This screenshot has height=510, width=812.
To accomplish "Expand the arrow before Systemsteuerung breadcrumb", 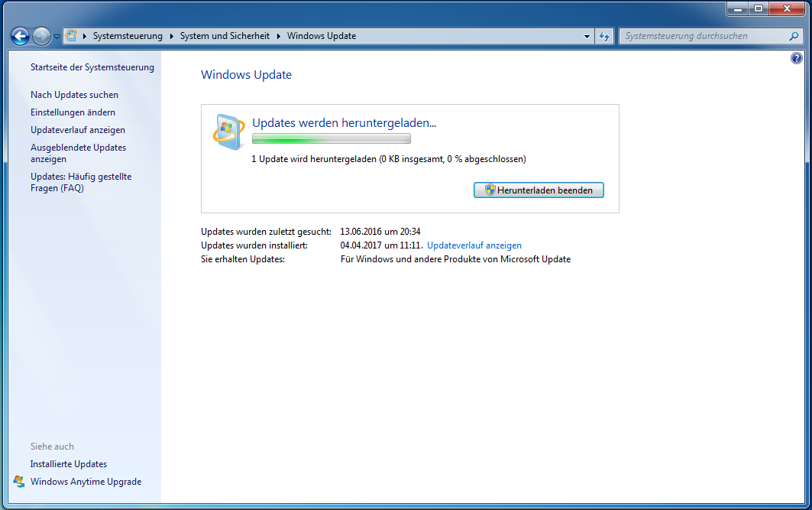I will click(85, 36).
